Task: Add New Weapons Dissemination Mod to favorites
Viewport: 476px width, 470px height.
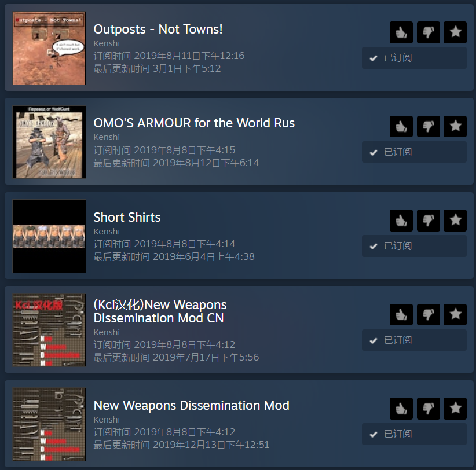Action: pos(455,409)
